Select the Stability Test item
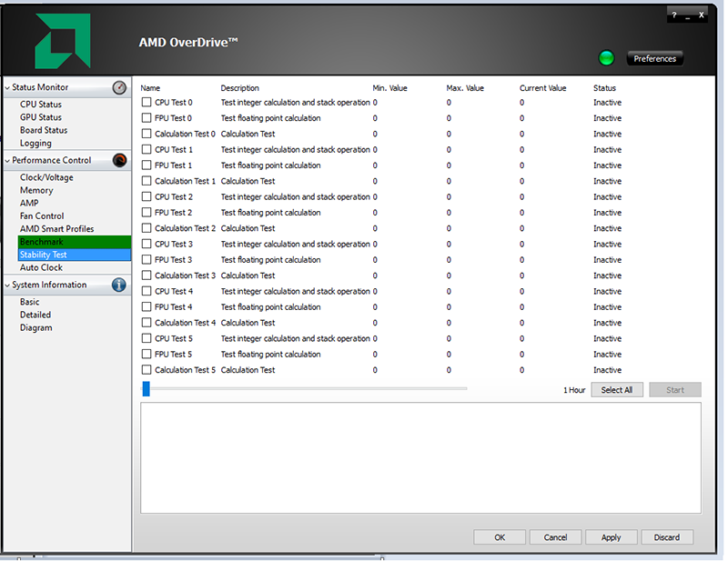 (x=75, y=255)
